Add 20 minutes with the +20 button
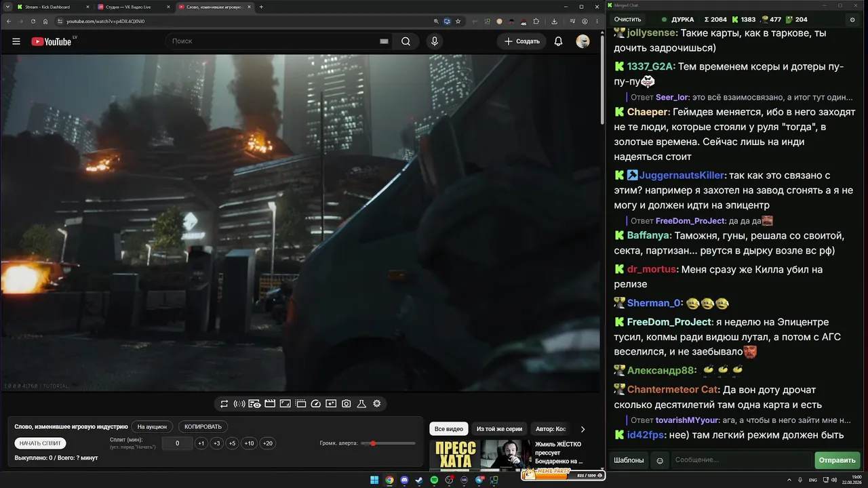The height and width of the screenshot is (488, 868). click(x=268, y=443)
